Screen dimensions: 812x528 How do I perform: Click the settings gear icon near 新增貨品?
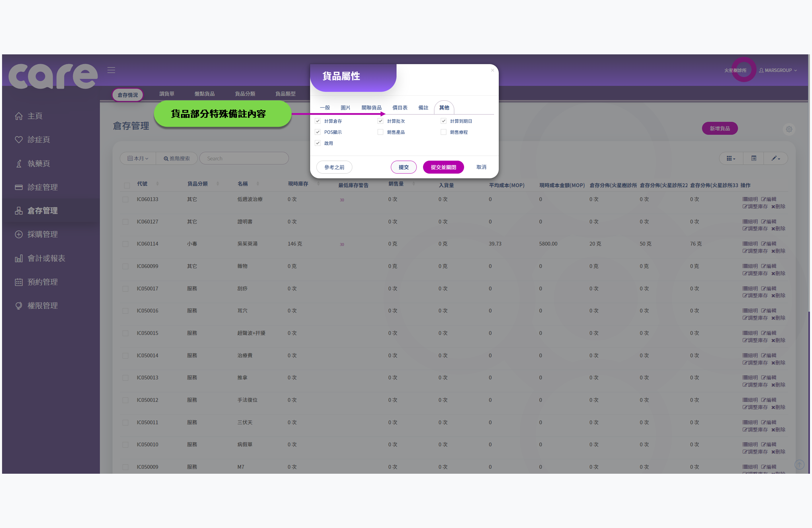(x=789, y=129)
